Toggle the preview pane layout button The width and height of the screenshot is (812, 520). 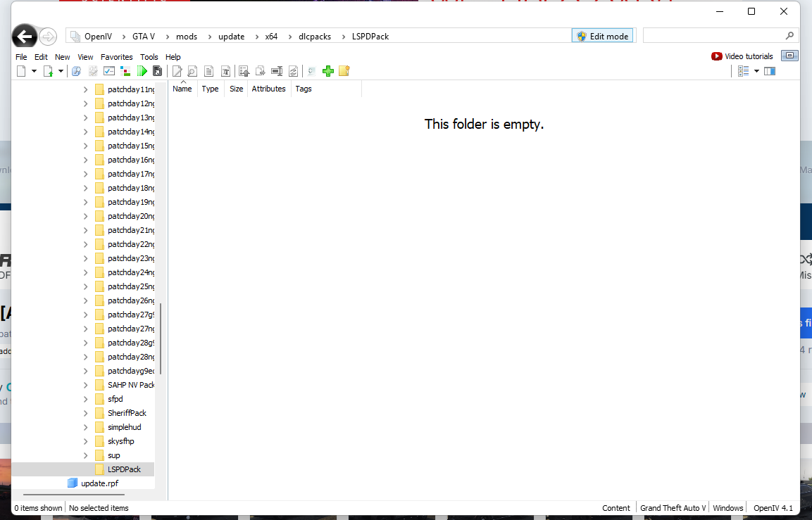[x=770, y=71]
